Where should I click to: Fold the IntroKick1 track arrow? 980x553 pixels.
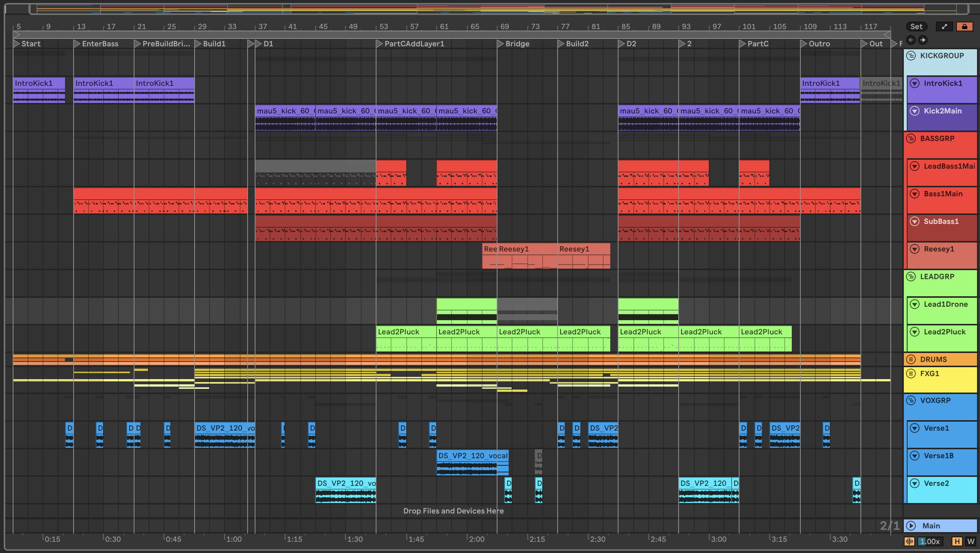click(x=915, y=83)
